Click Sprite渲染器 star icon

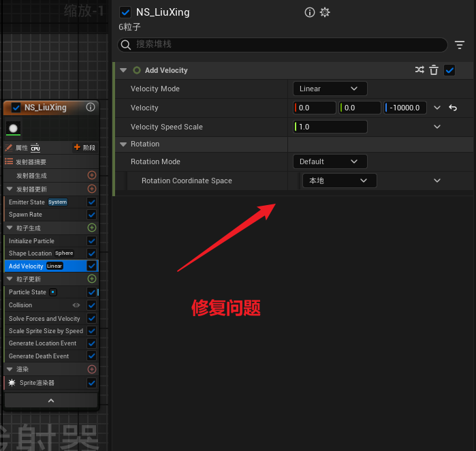point(12,383)
